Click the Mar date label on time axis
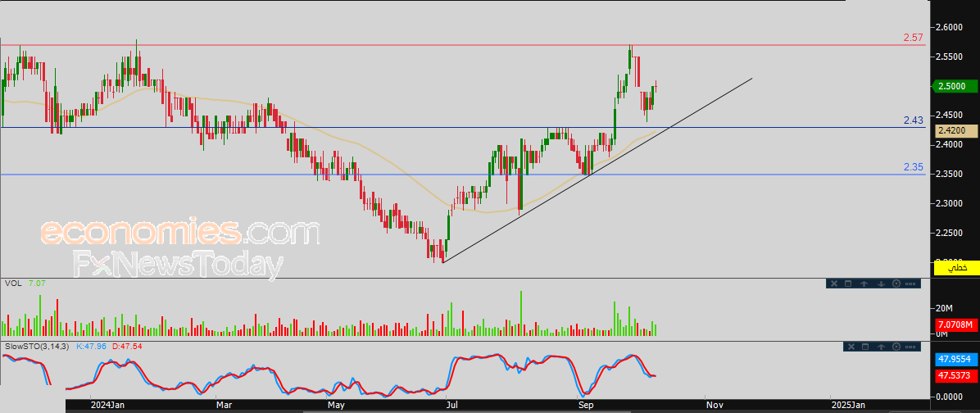The image size is (980, 413). tap(224, 406)
